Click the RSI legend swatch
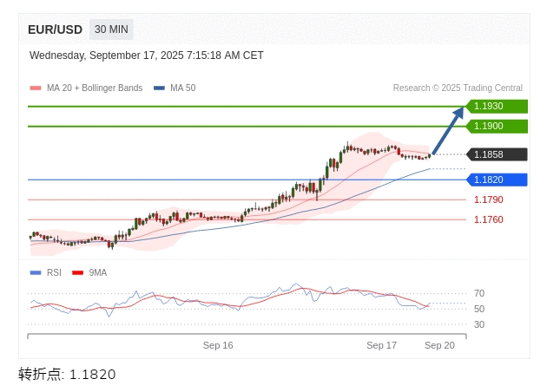Image resolution: width=560 pixels, height=392 pixels. (x=36, y=273)
